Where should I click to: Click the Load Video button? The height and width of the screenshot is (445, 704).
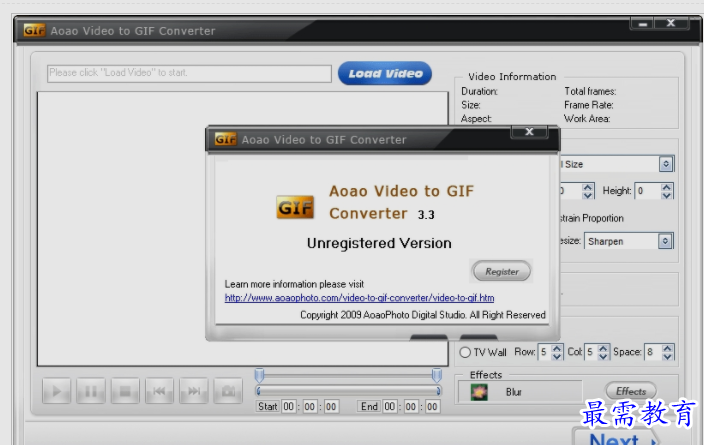[385, 73]
